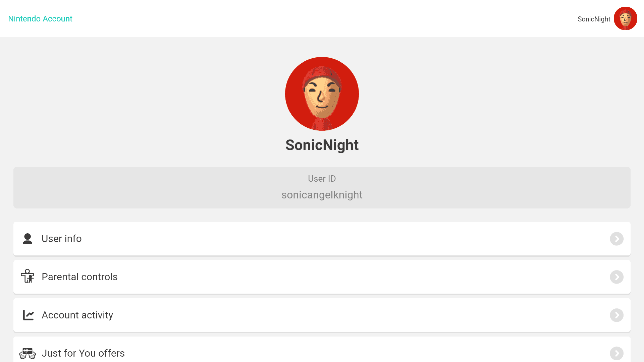Open the User info menu item

coord(322,239)
